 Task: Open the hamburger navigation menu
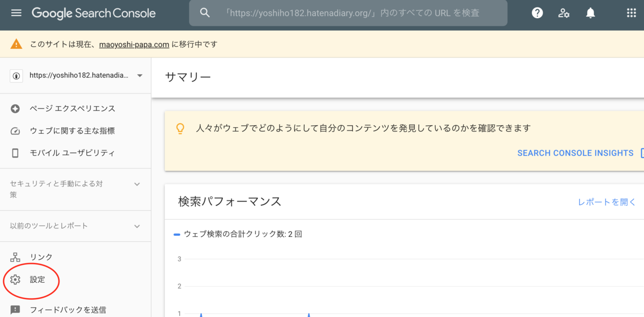16,13
